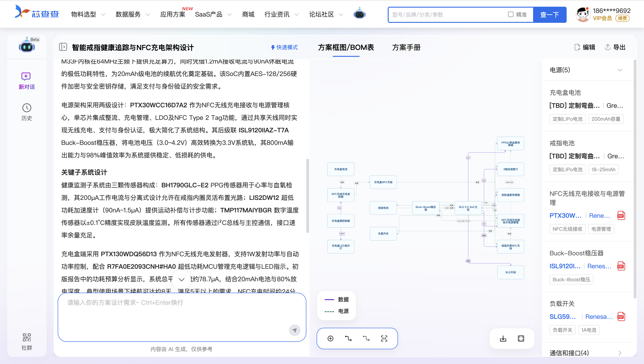Open the SLG59... part link
Viewport: 644px width, 364px height.
click(x=563, y=317)
